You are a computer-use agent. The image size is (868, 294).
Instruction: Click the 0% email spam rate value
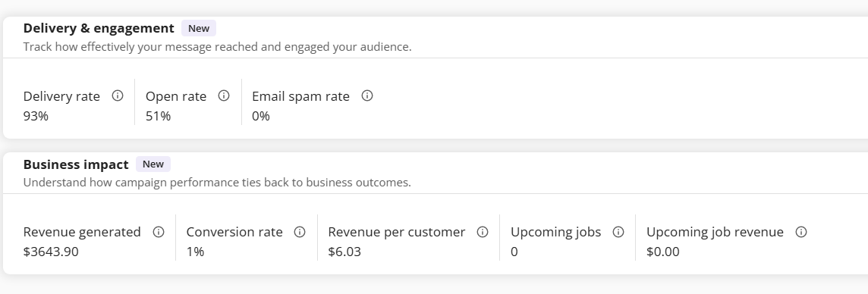[261, 116]
